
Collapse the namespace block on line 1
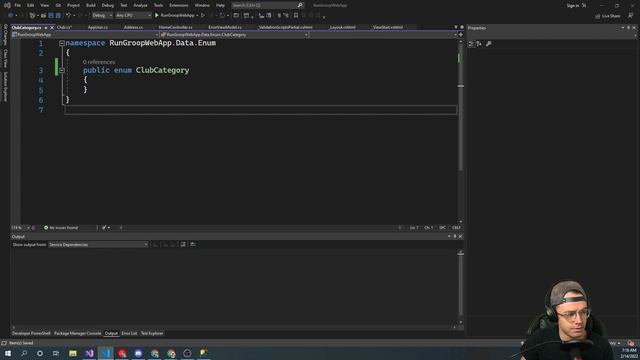coord(62,43)
